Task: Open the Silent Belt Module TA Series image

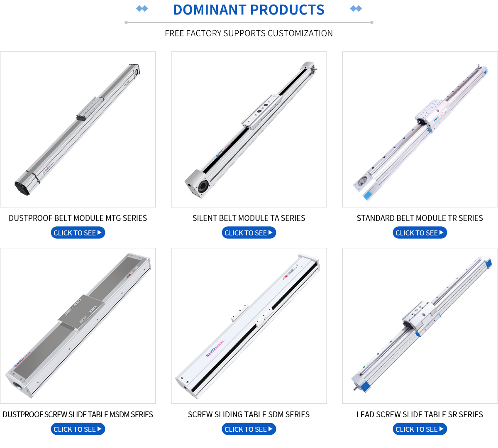Action: point(249,130)
